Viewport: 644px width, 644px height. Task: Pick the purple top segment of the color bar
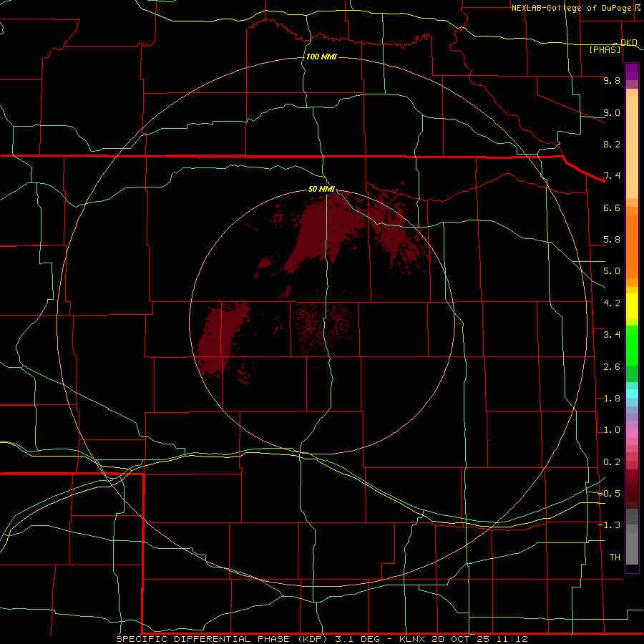632,72
